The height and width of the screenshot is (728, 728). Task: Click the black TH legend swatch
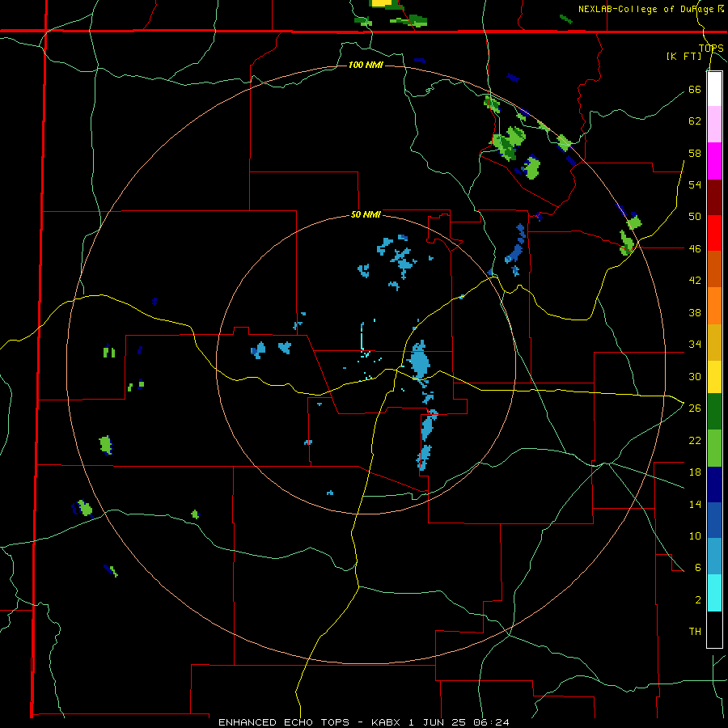click(x=714, y=629)
